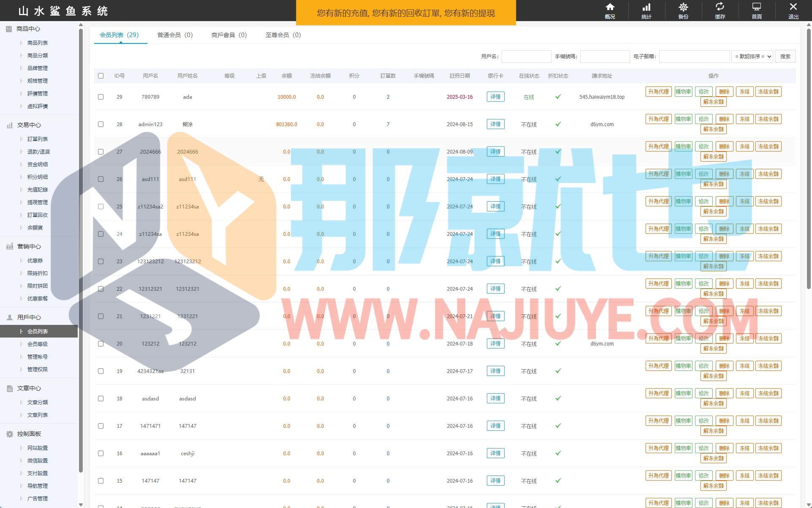This screenshot has height=508, width=812.
Task: Collapse the 营销中心 sidebar group
Action: (x=29, y=246)
